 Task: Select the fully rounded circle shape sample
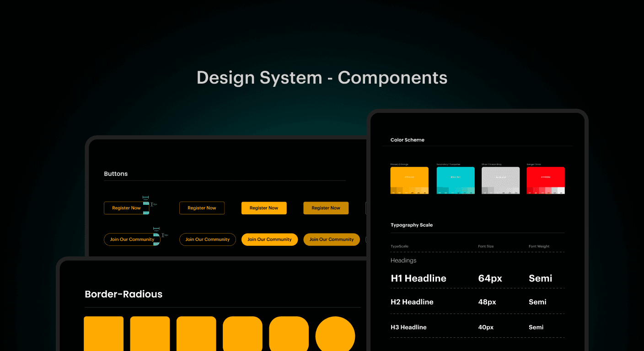[335, 334]
